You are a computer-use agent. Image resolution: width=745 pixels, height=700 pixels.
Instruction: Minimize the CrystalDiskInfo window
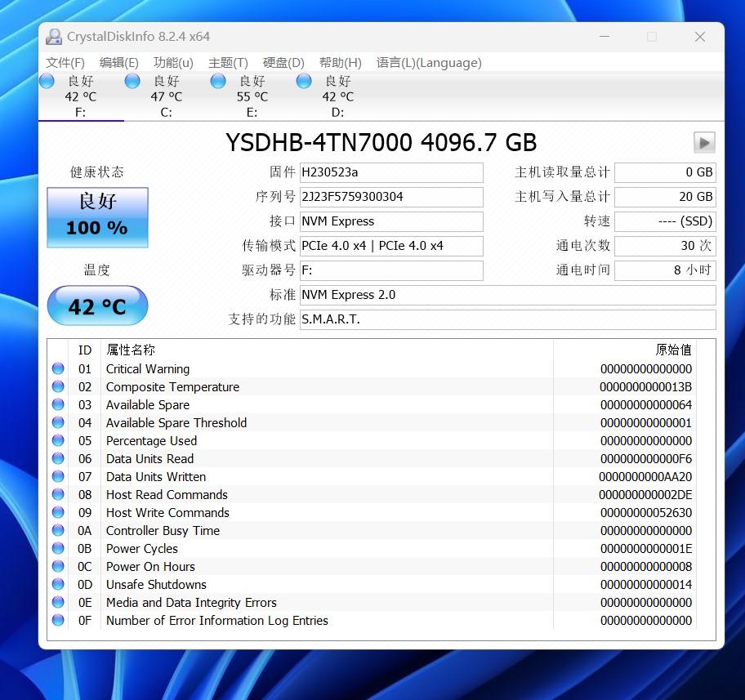click(604, 37)
